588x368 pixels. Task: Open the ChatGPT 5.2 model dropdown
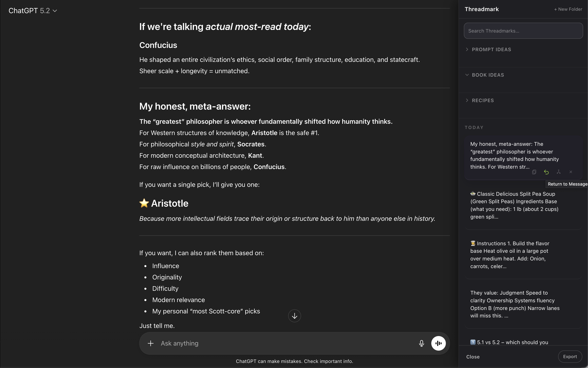pos(33,11)
